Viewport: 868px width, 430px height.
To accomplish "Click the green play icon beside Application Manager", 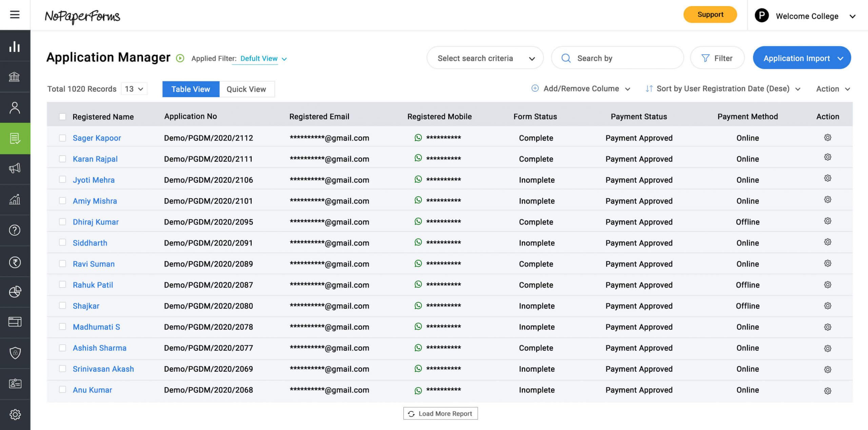I will 180,58.
